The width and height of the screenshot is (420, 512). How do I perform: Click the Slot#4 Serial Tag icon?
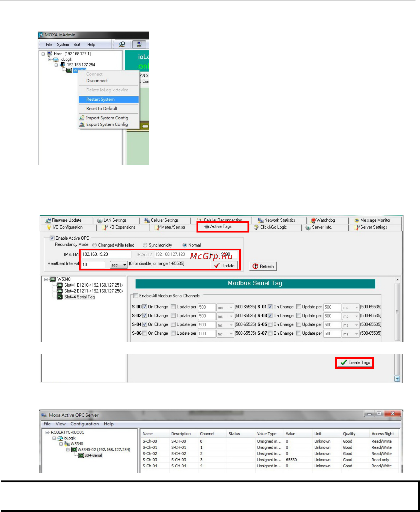[60, 297]
